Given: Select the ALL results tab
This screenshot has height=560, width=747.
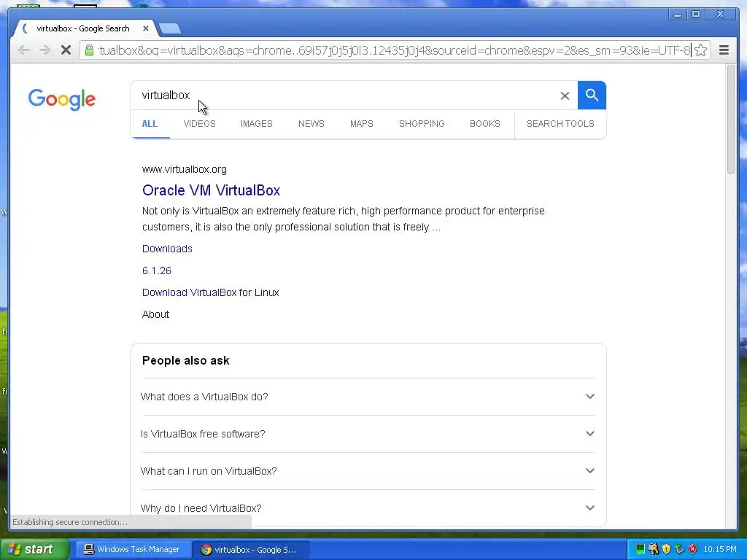Looking at the screenshot, I should 150,124.
